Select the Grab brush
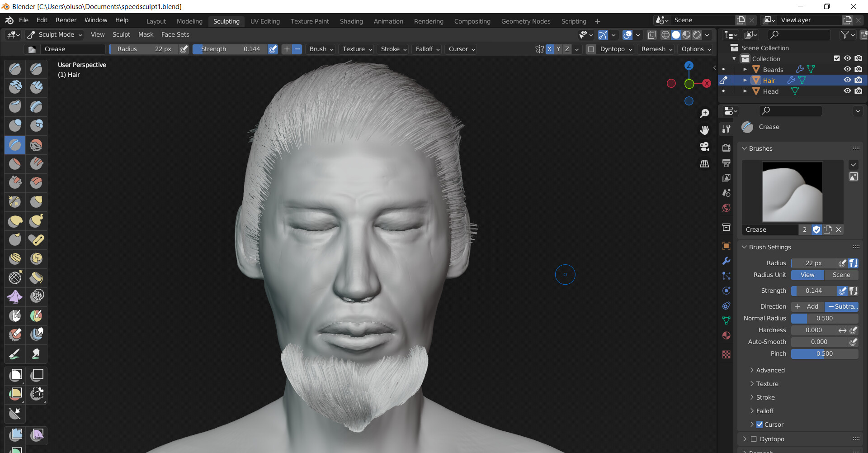 point(37,201)
